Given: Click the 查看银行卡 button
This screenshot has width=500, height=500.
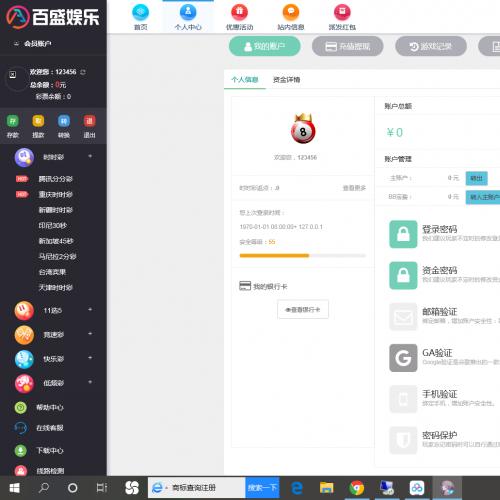Looking at the screenshot, I should (x=303, y=309).
